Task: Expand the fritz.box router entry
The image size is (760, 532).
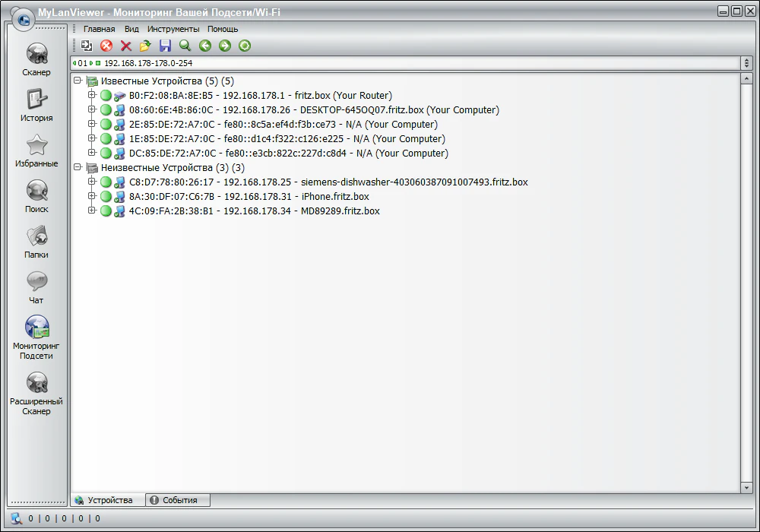Action: point(92,96)
